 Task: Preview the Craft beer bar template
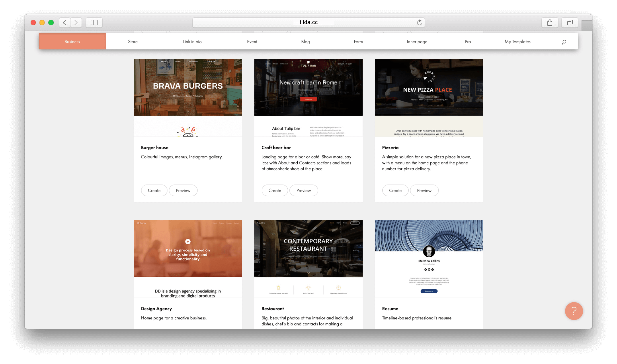[304, 190]
